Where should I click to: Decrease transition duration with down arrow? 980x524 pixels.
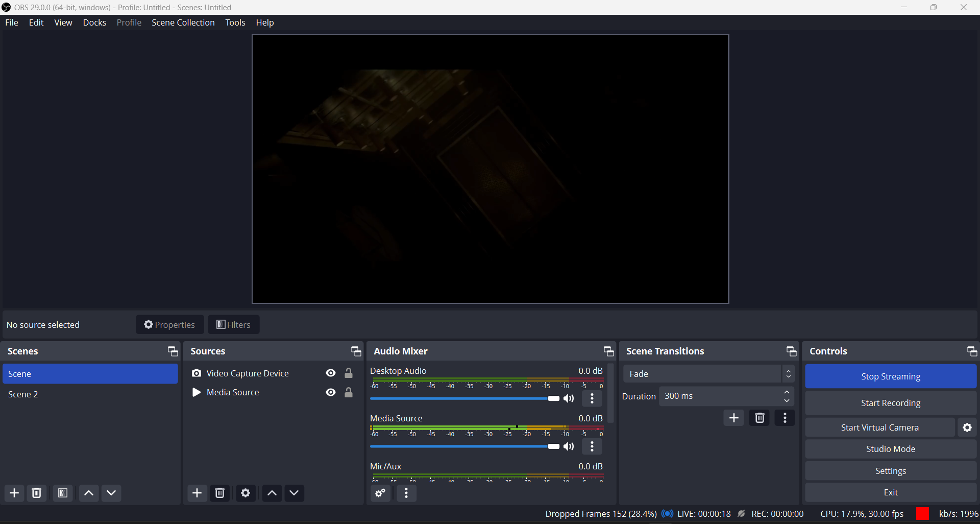click(x=787, y=401)
